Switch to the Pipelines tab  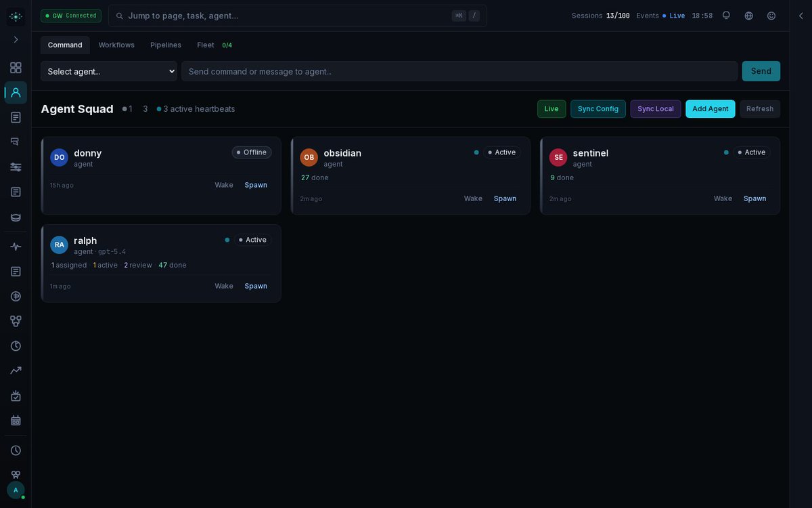tap(166, 45)
